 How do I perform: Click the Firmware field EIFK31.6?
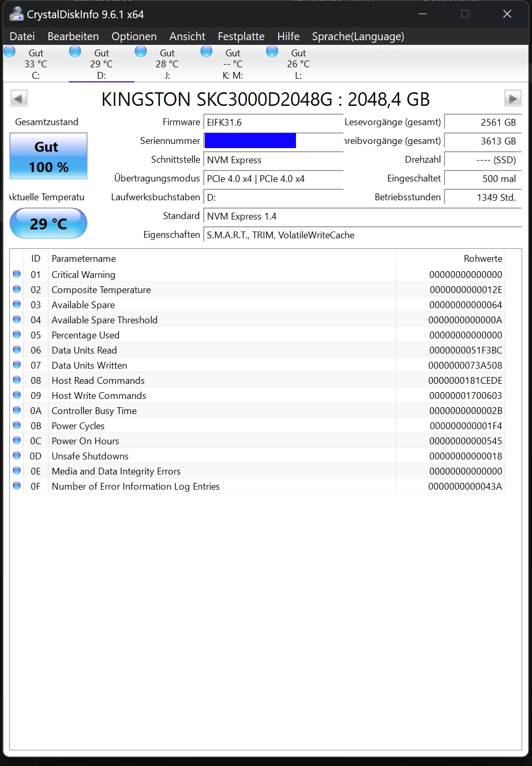(x=273, y=123)
